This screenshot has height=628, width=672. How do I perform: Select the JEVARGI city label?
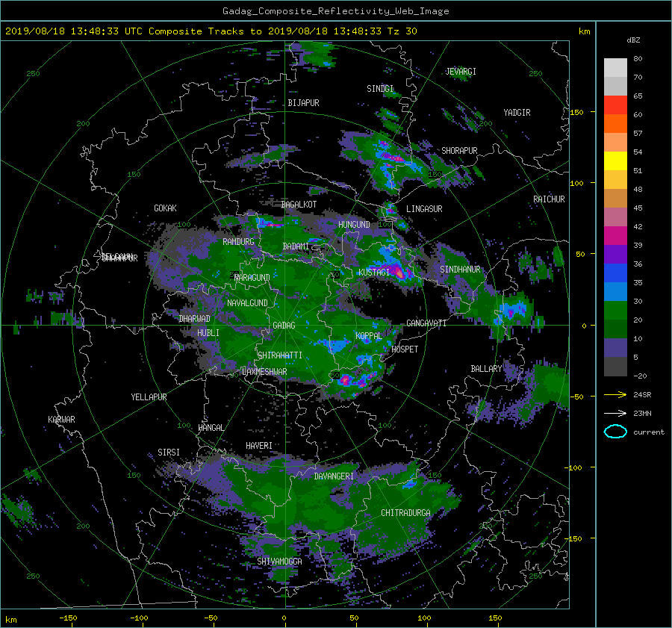click(461, 72)
